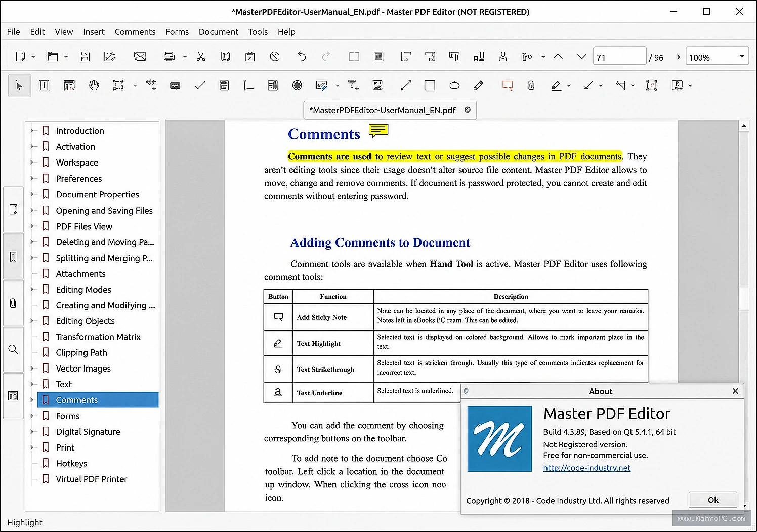Click the Add Sticky Note tool
This screenshot has width=757, height=532.
(508, 86)
